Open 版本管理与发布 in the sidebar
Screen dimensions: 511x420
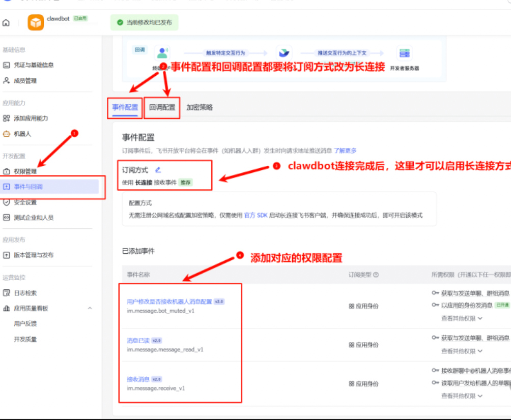tap(34, 254)
